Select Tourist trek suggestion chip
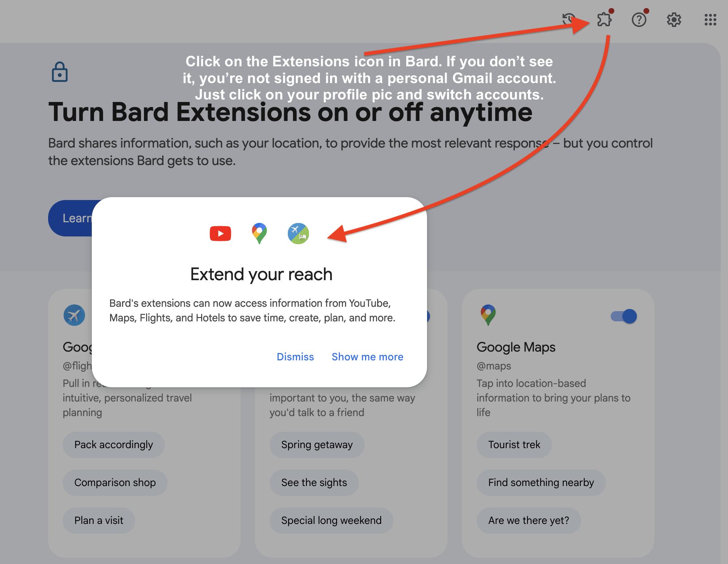 point(514,445)
